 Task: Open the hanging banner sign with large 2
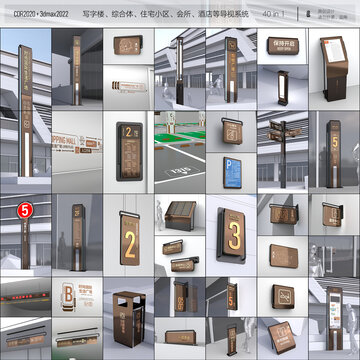[128, 235]
